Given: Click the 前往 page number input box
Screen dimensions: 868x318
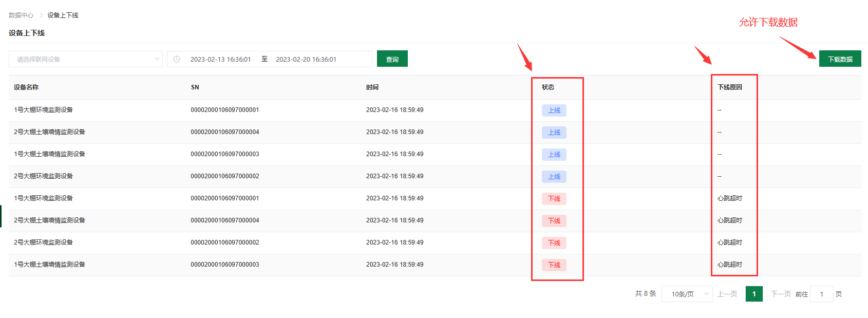Looking at the screenshot, I should pos(821,294).
